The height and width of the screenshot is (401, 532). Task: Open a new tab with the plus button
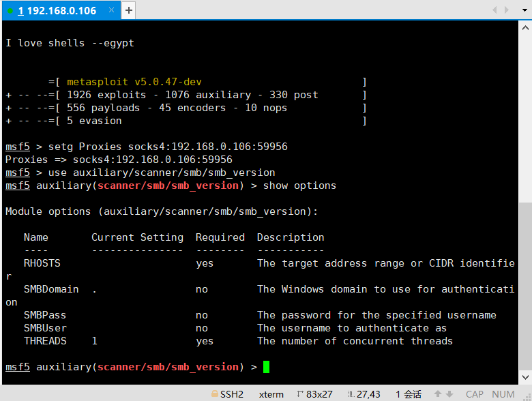(x=129, y=10)
